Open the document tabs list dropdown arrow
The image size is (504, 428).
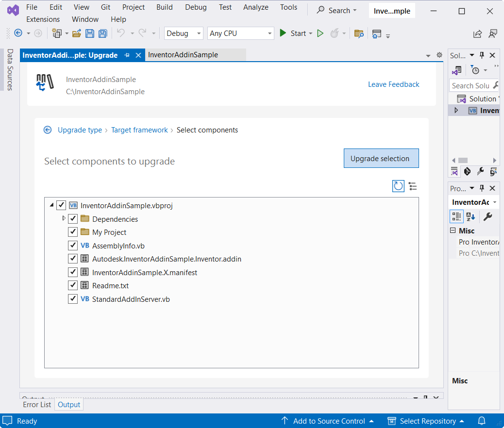(x=428, y=56)
